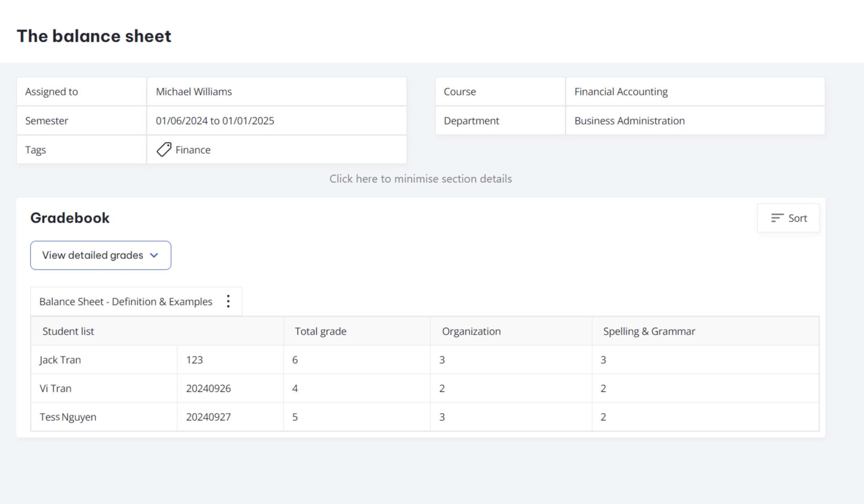864x504 pixels.
Task: Open Jack Tran's student row
Action: pos(60,360)
